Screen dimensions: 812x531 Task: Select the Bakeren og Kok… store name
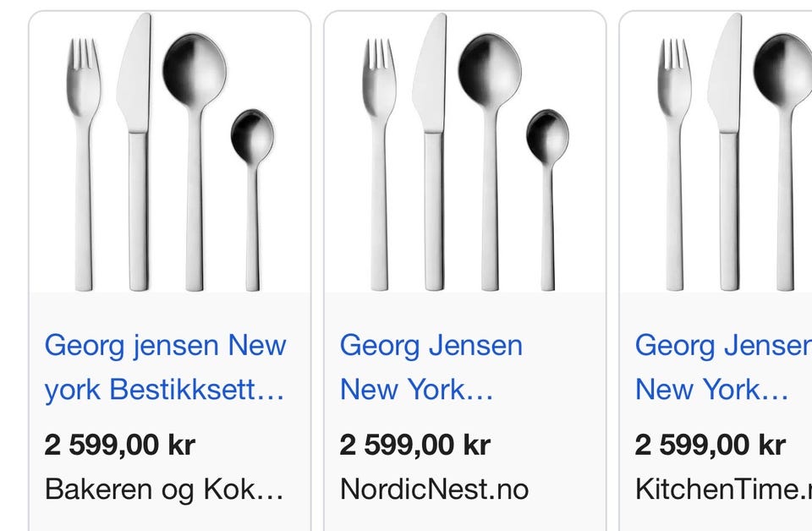(164, 490)
